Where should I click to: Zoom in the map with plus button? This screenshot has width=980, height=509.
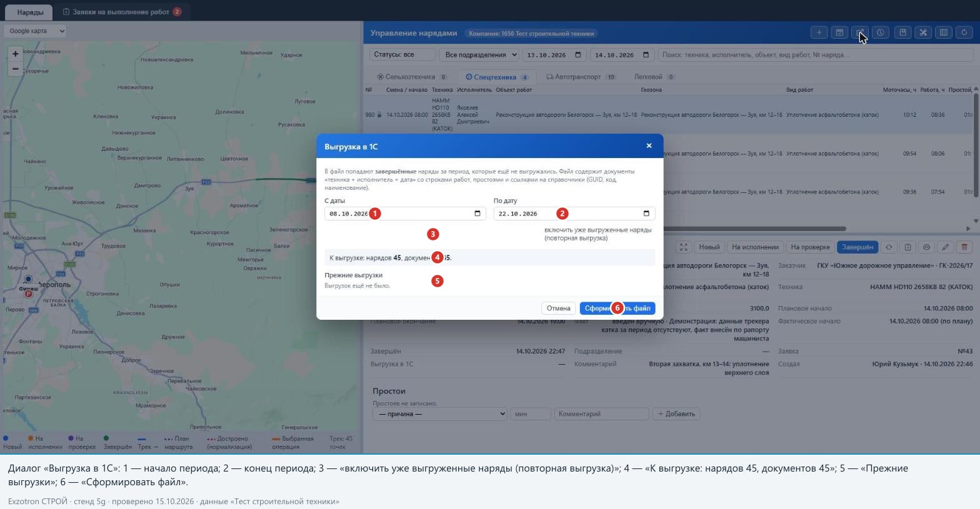point(16,54)
